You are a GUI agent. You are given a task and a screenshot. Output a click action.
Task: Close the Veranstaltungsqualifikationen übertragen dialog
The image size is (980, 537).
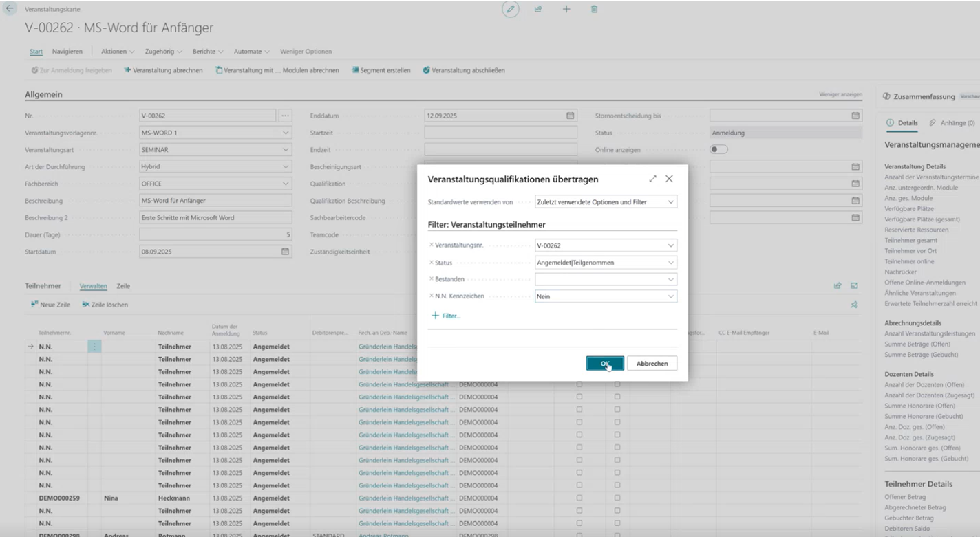click(x=669, y=179)
